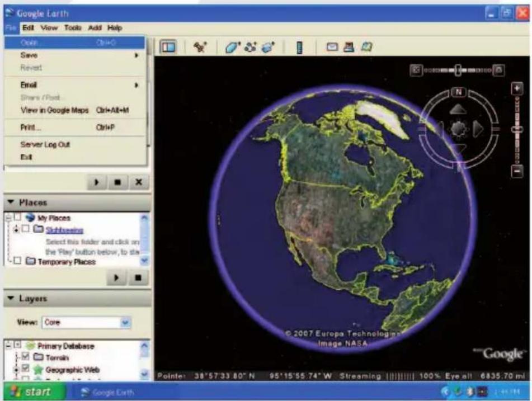Expand the Email submenu arrow
The width and height of the screenshot is (532, 401).
(136, 85)
